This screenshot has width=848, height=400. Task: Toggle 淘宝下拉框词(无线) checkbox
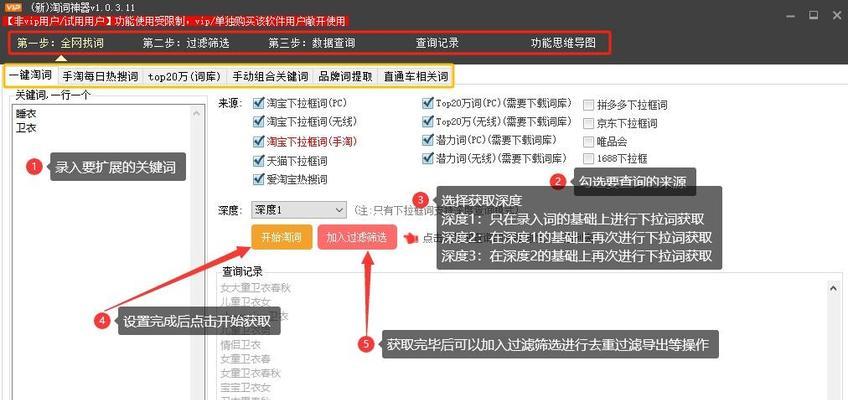[258, 122]
